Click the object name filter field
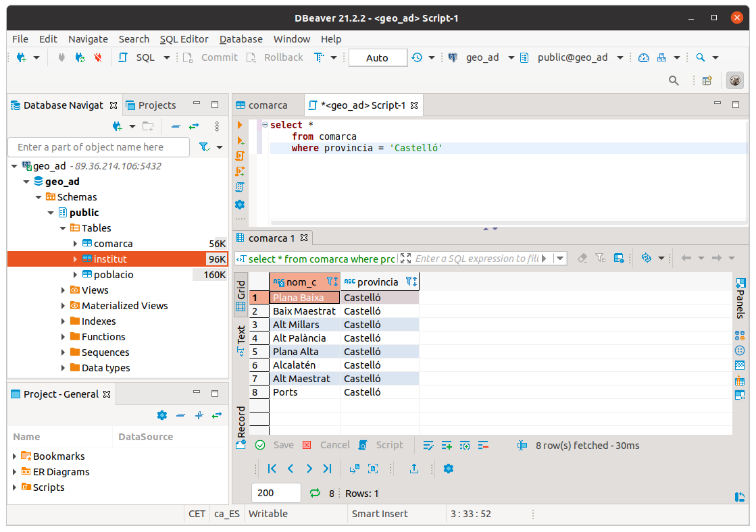The width and height of the screenshot is (756, 532). click(x=99, y=147)
